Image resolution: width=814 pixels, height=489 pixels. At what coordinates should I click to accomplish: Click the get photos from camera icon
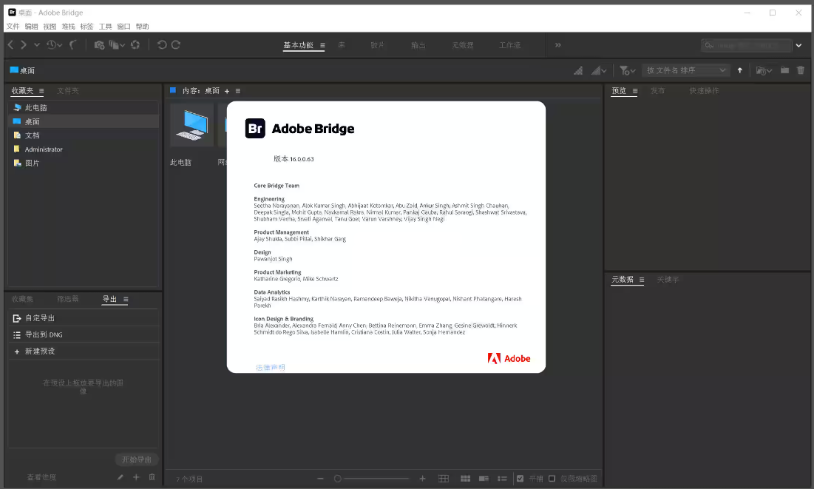pos(99,45)
